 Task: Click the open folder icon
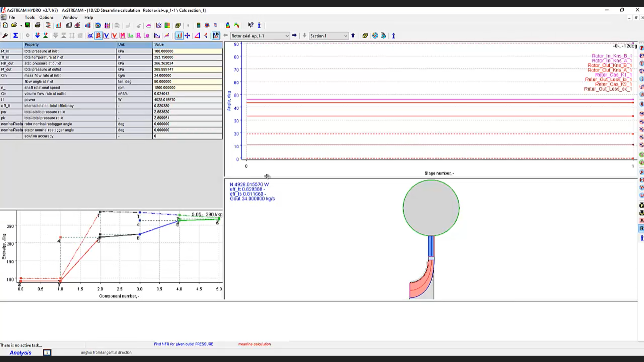(14, 25)
